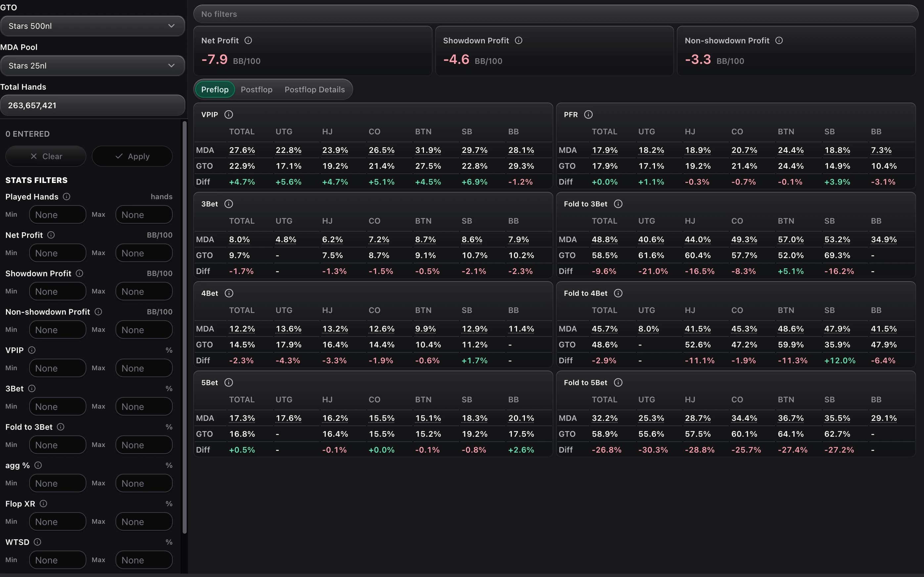Switch to the Postflop tab
Viewport: 924px width, 577px height.
256,89
